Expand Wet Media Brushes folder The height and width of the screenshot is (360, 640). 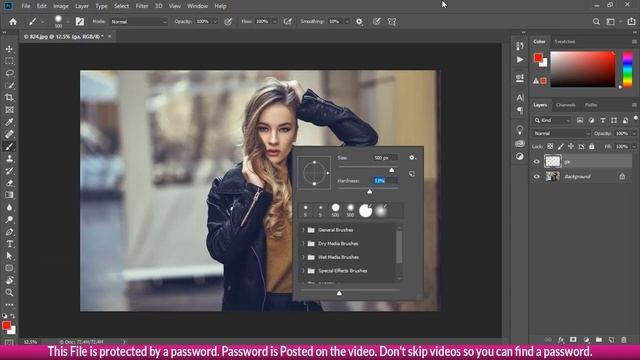point(303,257)
